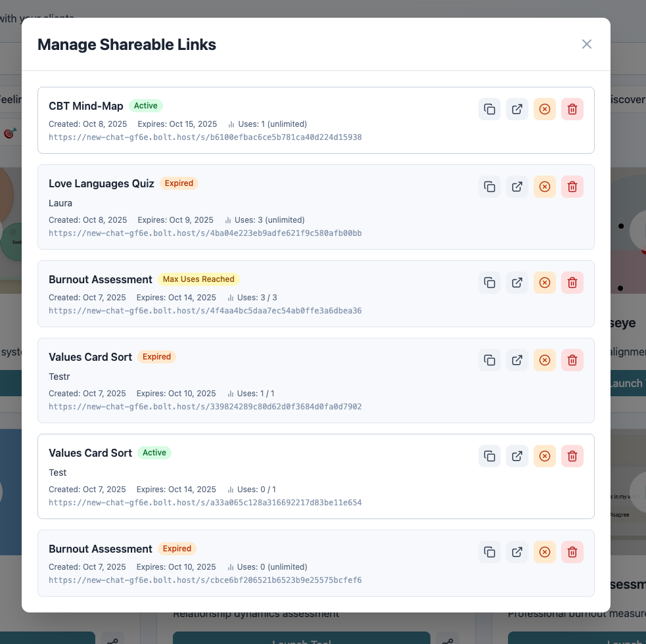Delete the CBT Mind-Map link
Image resolution: width=646 pixels, height=644 pixels.
[x=572, y=109]
